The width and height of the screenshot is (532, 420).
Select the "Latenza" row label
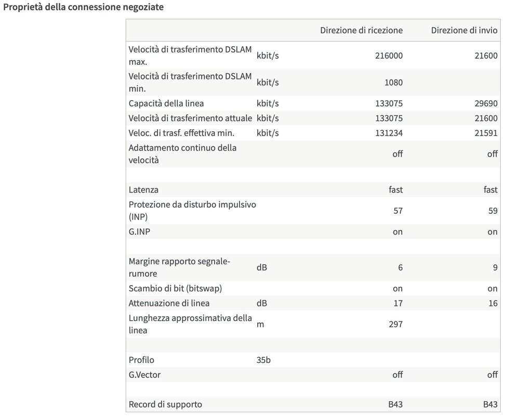pos(143,189)
